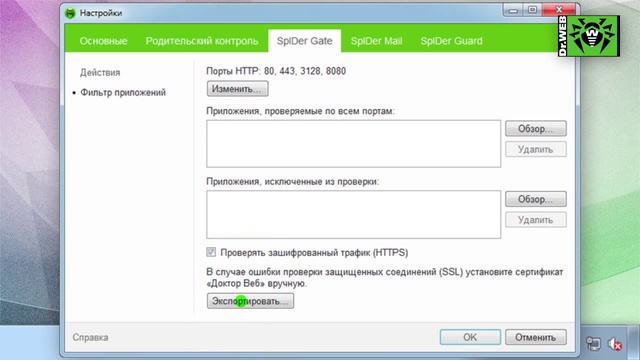This screenshot has height=360, width=640.
Task: Browse for apps excluded from checking
Action: [x=536, y=199]
